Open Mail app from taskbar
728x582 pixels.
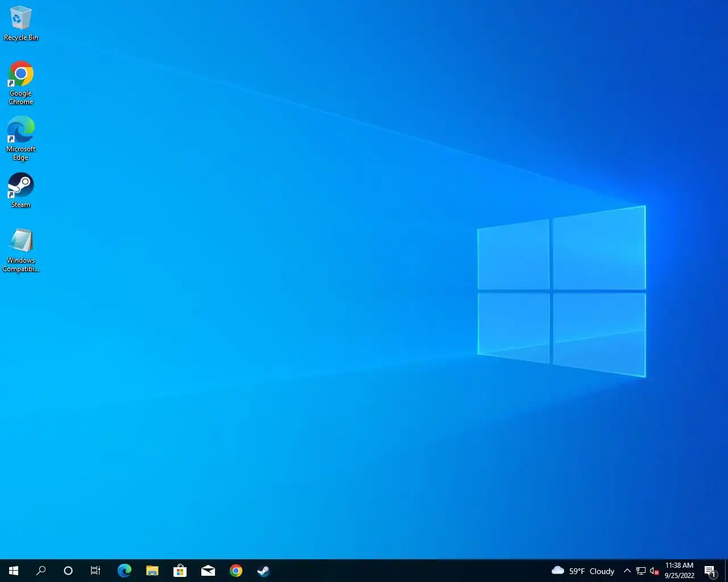click(x=208, y=571)
